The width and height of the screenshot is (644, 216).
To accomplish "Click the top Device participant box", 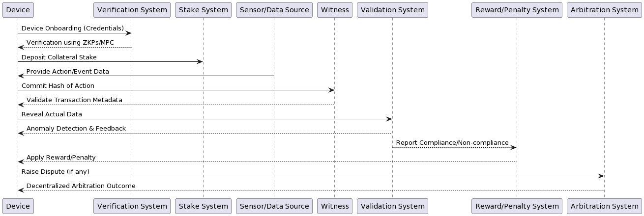I will tap(18, 10).
